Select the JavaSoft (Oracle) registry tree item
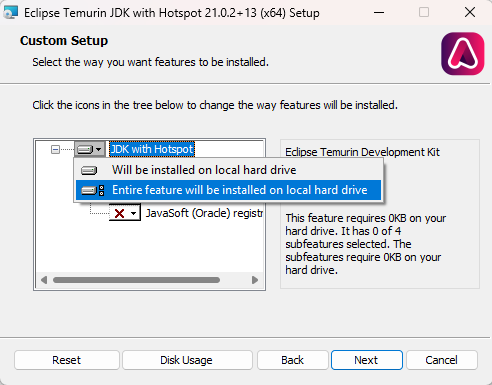This screenshot has height=385, width=492. [204, 213]
